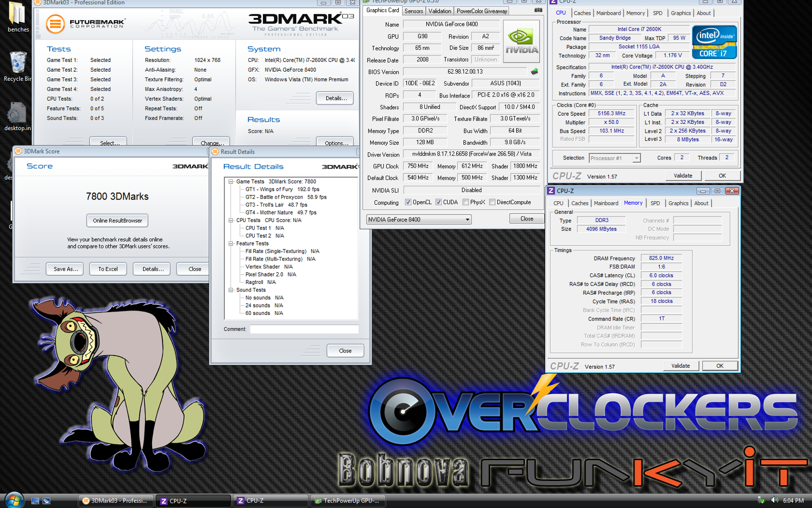The image size is (812, 508).
Task: Click OK in upper CPU-Z CPU window
Action: (x=722, y=176)
